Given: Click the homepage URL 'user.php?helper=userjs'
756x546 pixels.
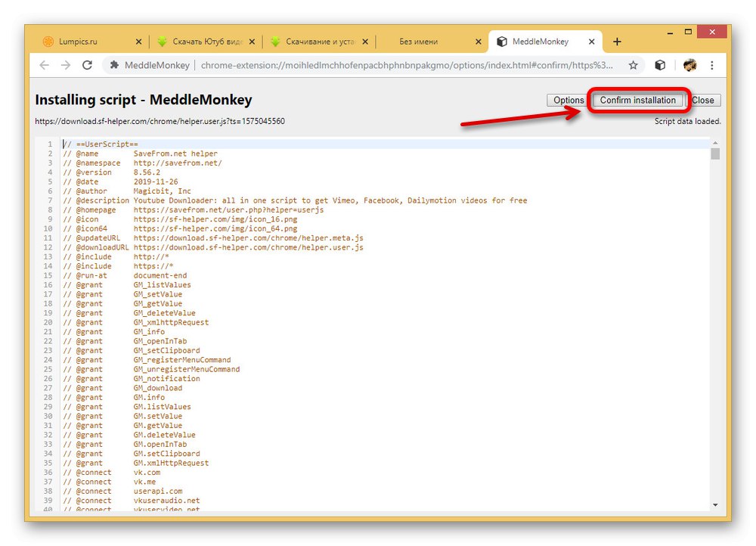Looking at the screenshot, I should (228, 209).
